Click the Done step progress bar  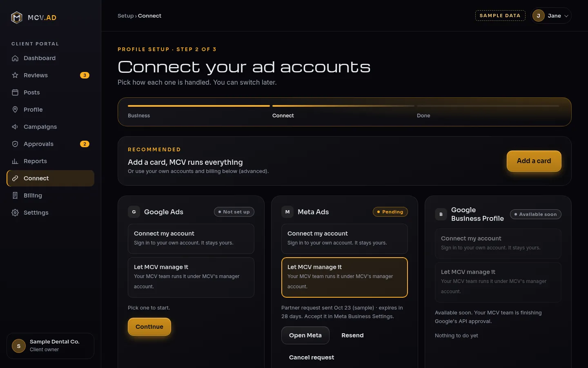tap(488, 106)
